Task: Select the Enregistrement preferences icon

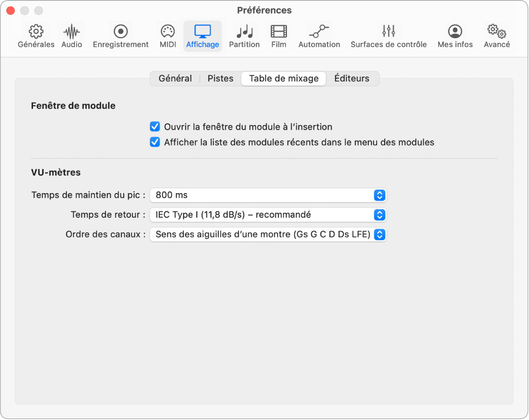Action: tap(121, 36)
